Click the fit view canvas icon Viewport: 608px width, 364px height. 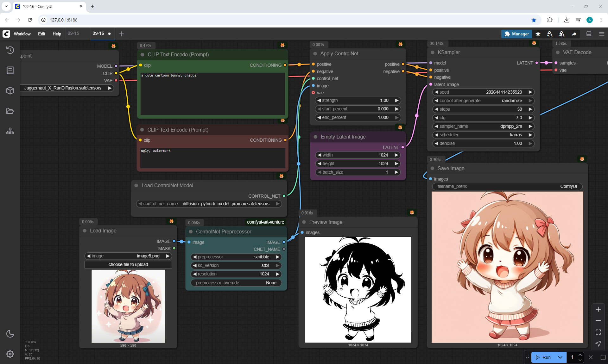click(x=598, y=332)
